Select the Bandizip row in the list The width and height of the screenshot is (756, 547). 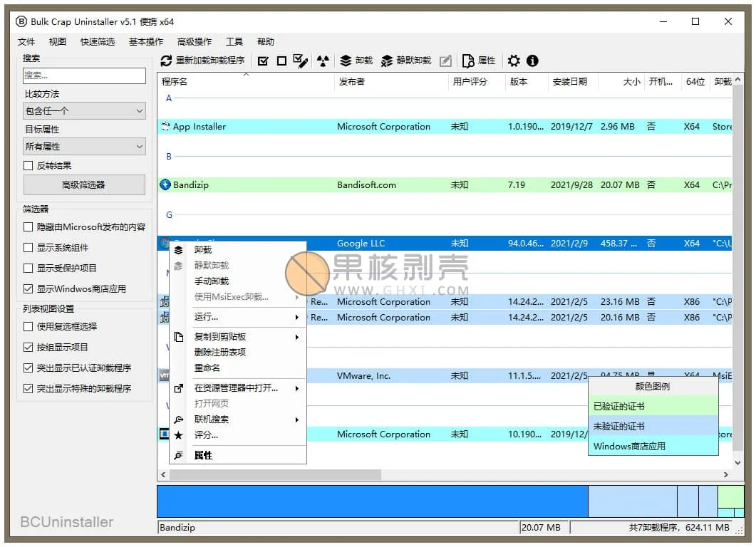(x=445, y=184)
